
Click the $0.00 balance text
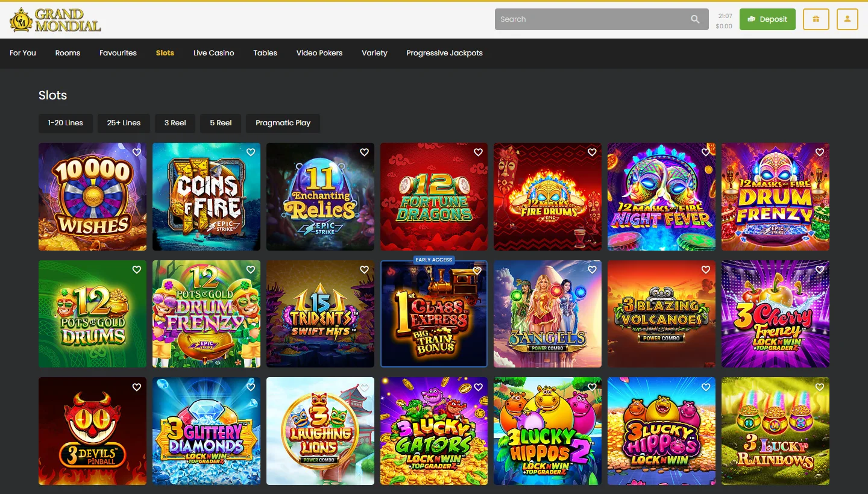pos(724,26)
